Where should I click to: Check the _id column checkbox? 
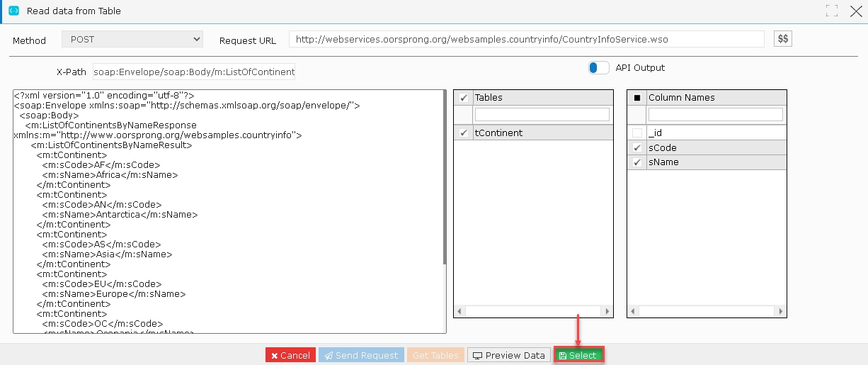click(x=637, y=133)
